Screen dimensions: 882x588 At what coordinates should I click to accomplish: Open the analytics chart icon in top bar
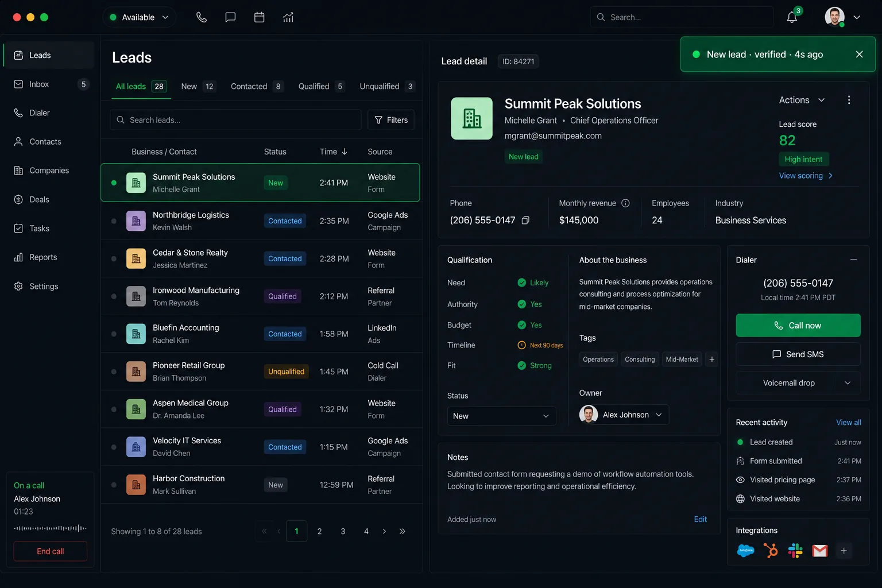pos(288,17)
